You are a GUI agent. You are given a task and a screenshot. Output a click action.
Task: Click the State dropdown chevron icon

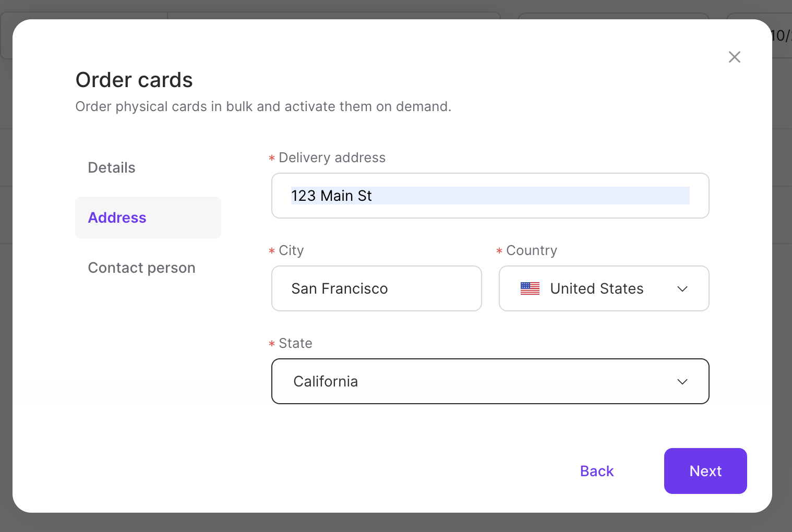(682, 381)
